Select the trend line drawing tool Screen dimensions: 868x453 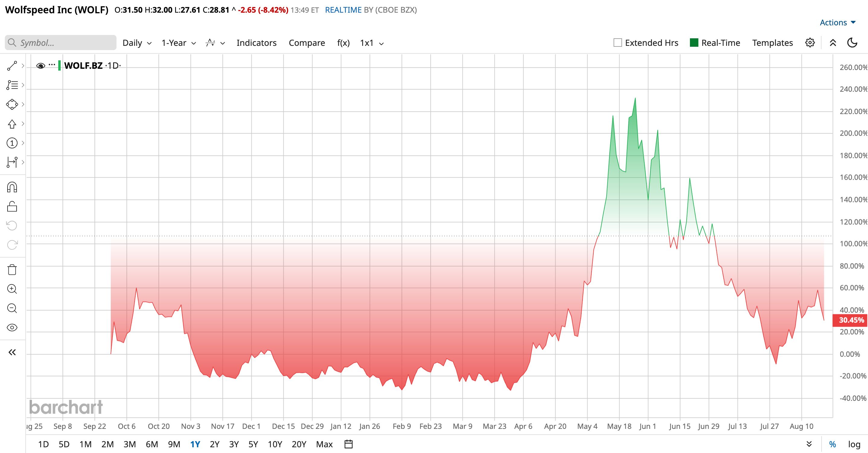coord(12,66)
